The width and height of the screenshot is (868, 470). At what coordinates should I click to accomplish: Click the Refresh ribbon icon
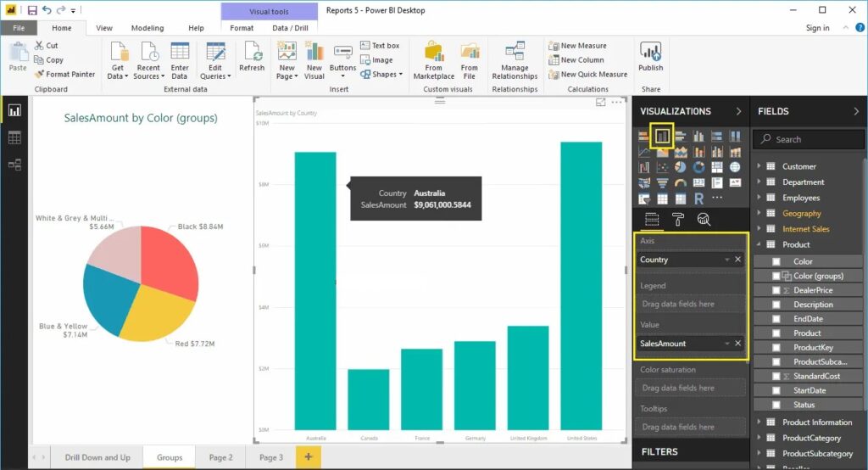(x=252, y=57)
